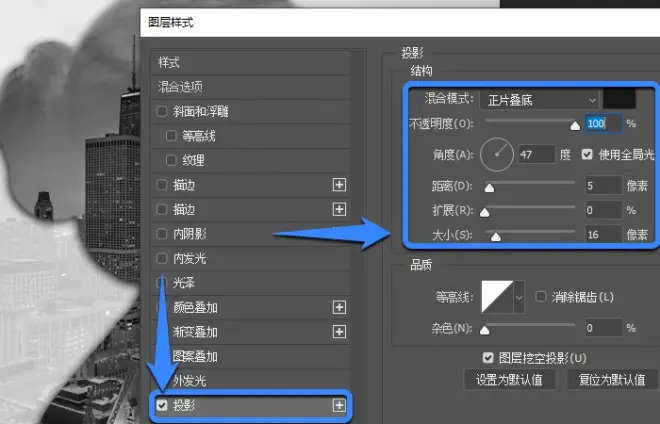The image size is (660, 424).
Task: Uncheck 图层挖空投影(U) option
Action: (488, 358)
